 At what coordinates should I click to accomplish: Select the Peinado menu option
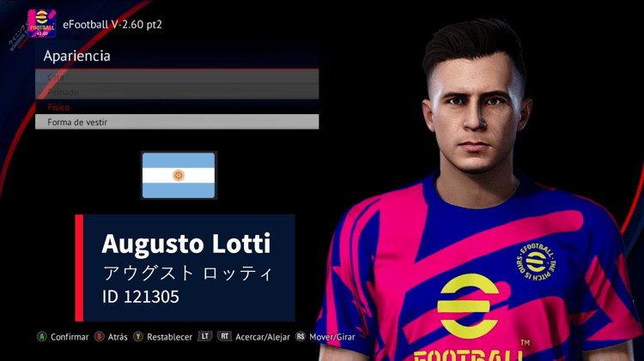(x=177, y=92)
